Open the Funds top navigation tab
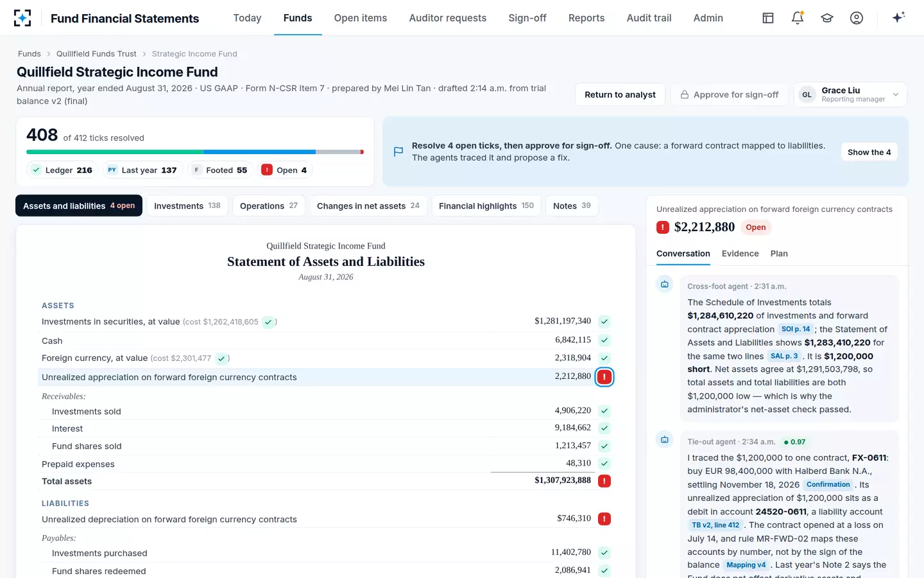Viewport: 924px width, 578px height. coord(298,18)
